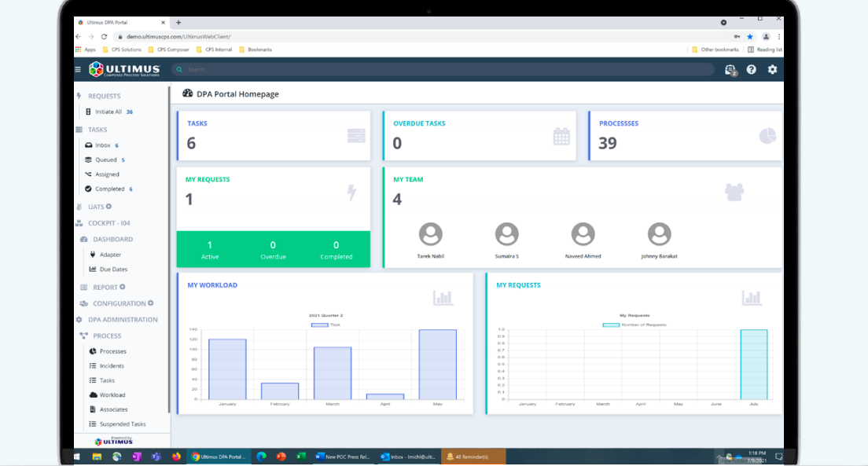Open the CPS Solutions bookmark folder
868x466 pixels.
point(122,50)
